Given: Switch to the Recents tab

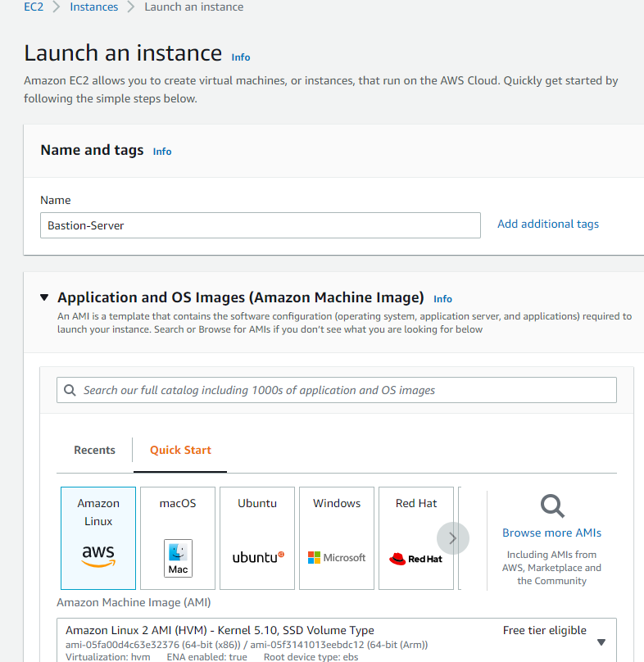Looking at the screenshot, I should pyautogui.click(x=94, y=450).
